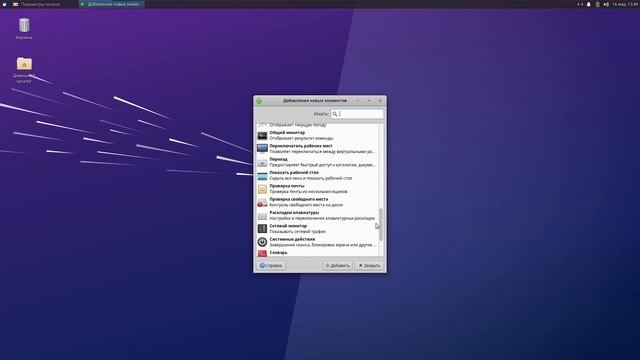Viewport: 640px width, 360px height.
Task: Switch to Добавление новых элементов taskbar button
Action: [111, 4]
